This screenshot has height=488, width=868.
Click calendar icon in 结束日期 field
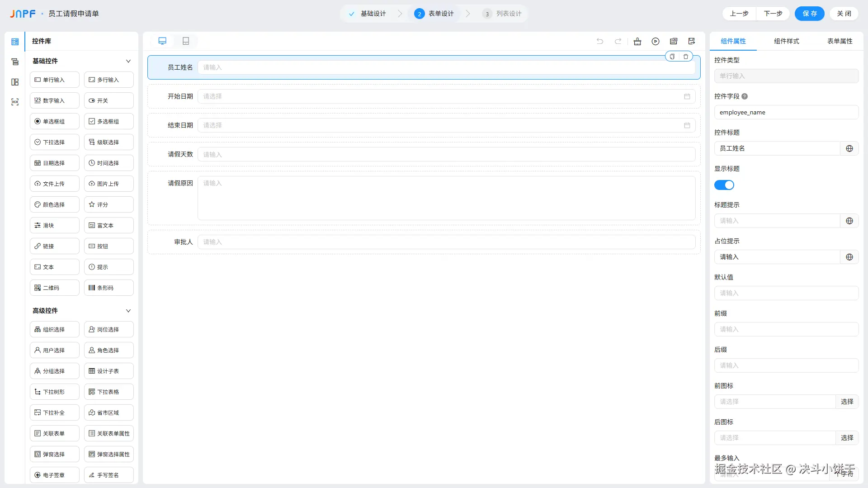click(x=687, y=125)
